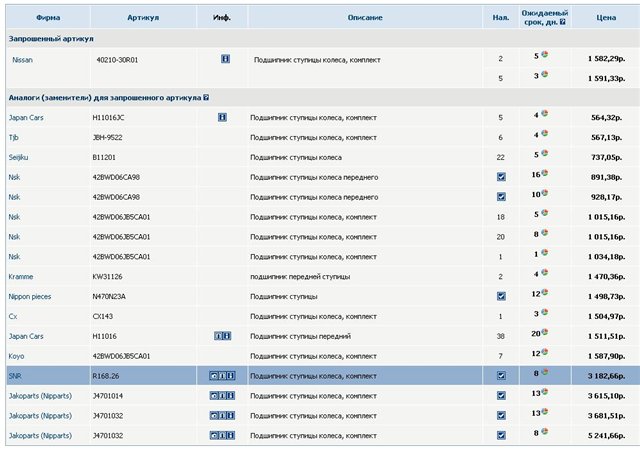Select the 'Запрошенный артикул' section heading
Screen dimensions: 640x454
(51, 39)
